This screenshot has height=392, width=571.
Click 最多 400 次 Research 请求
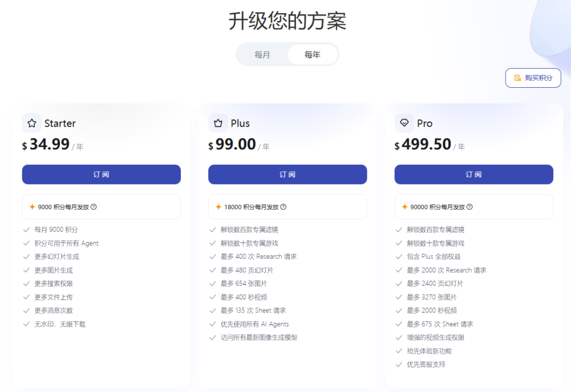coord(259,257)
